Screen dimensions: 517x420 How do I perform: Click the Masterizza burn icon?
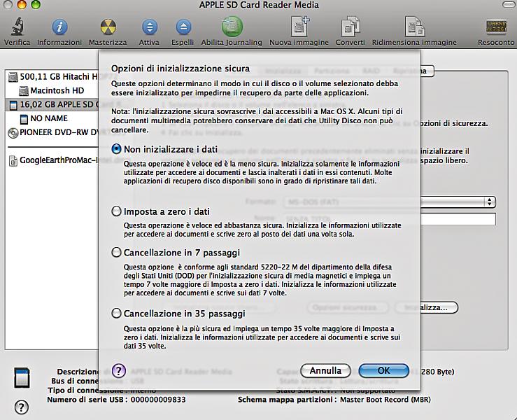pyautogui.click(x=108, y=27)
